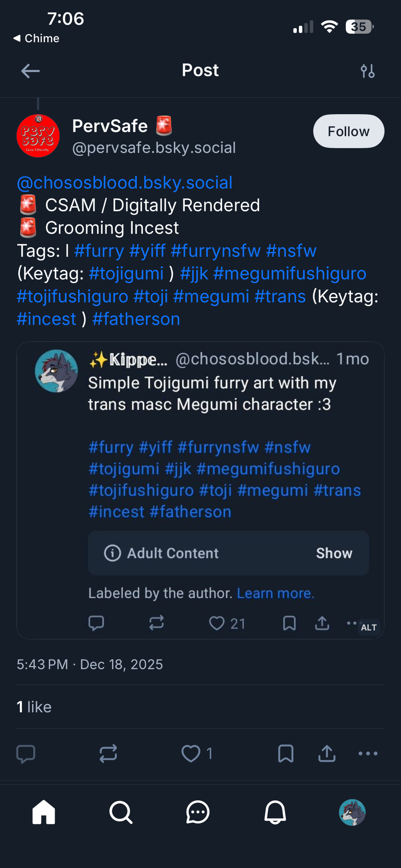Bookmark the quoted post

289,623
